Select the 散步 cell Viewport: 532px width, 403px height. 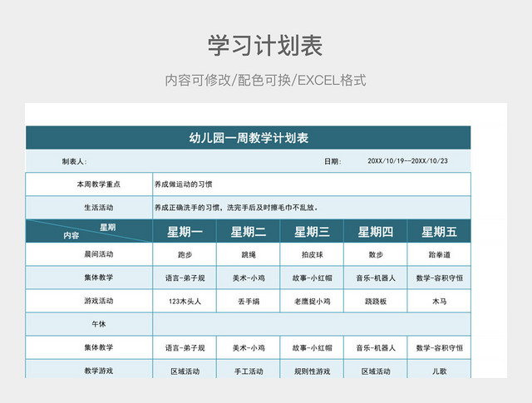tap(375, 254)
